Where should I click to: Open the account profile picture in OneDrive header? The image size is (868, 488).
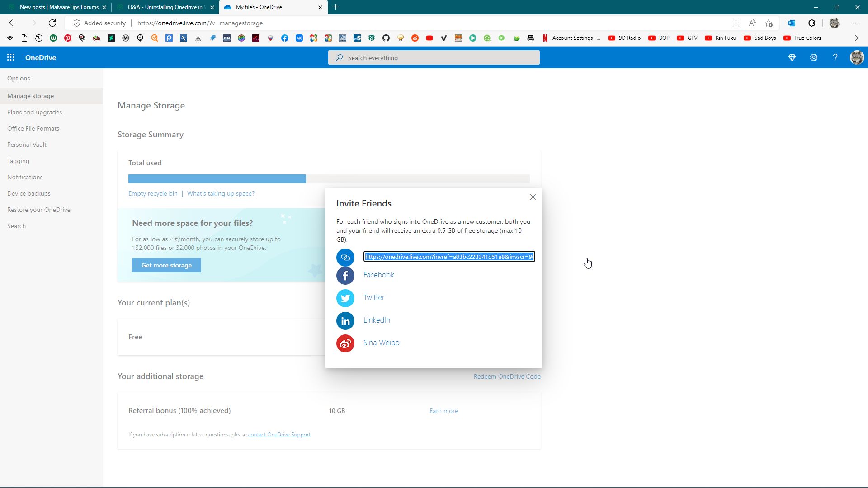click(857, 57)
